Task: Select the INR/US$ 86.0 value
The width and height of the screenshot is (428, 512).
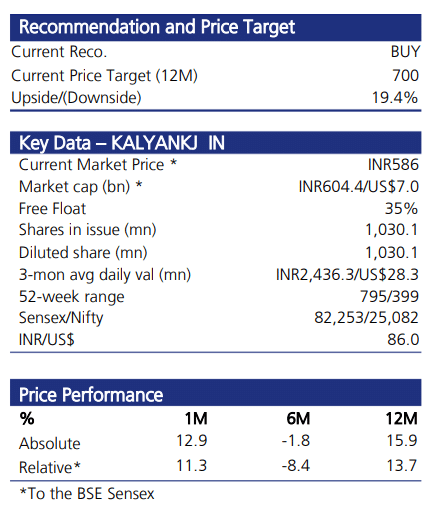Action: tap(403, 340)
